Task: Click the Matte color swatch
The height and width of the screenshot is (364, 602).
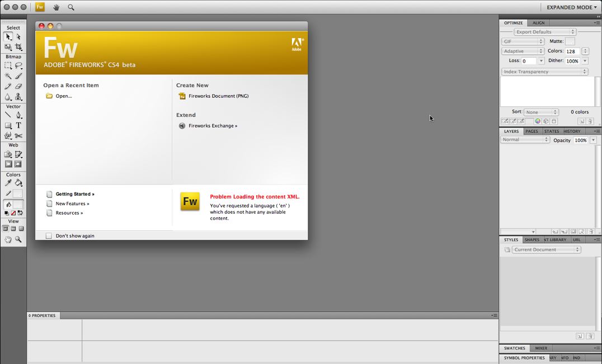Action: pyautogui.click(x=570, y=41)
